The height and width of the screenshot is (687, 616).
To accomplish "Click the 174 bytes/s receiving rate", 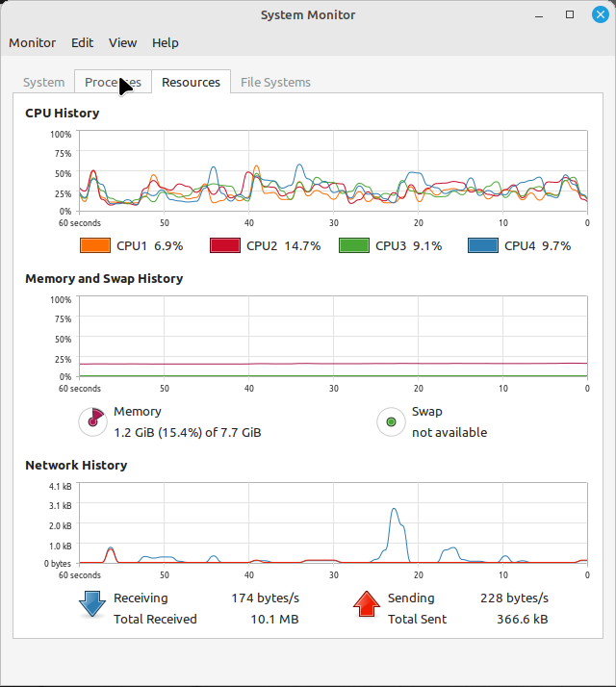I will pos(266,598).
